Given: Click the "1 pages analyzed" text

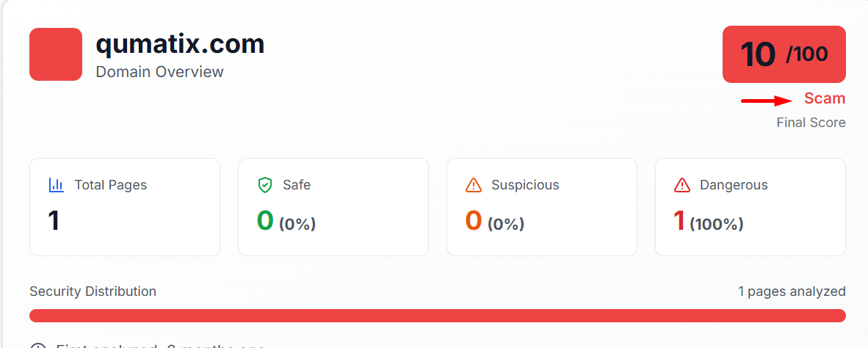Looking at the screenshot, I should (792, 291).
